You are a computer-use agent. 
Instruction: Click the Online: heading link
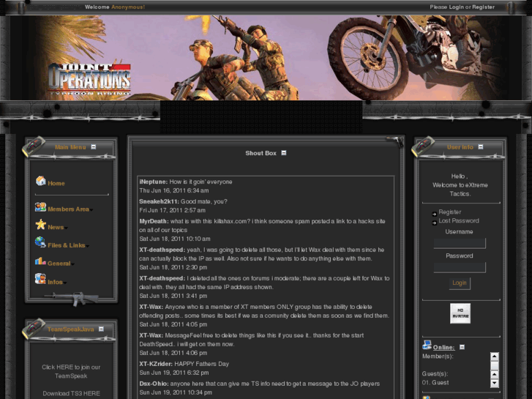tap(443, 347)
